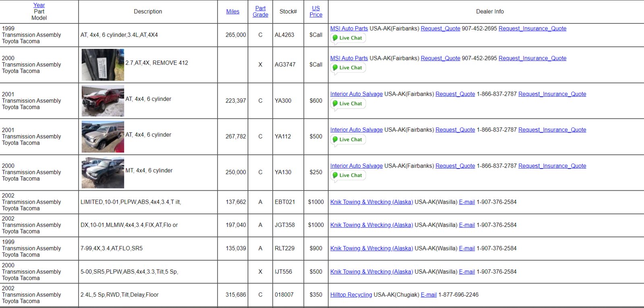This screenshot has height=308, width=644.
Task: Select description starting 'DX,10-01,MLMW'
Action: [x=129, y=225]
